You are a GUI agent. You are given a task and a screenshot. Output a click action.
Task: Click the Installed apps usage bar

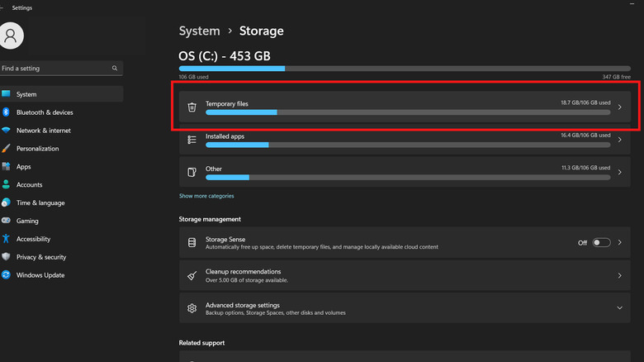pos(408,145)
